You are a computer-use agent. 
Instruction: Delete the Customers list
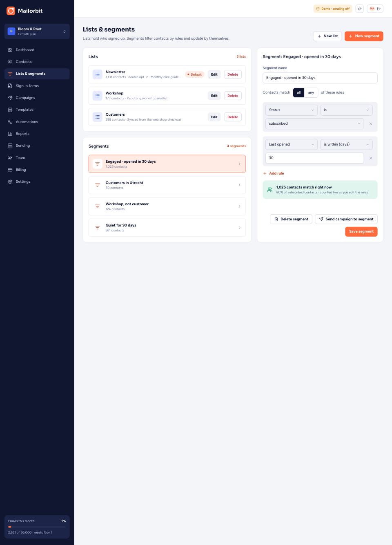233,117
